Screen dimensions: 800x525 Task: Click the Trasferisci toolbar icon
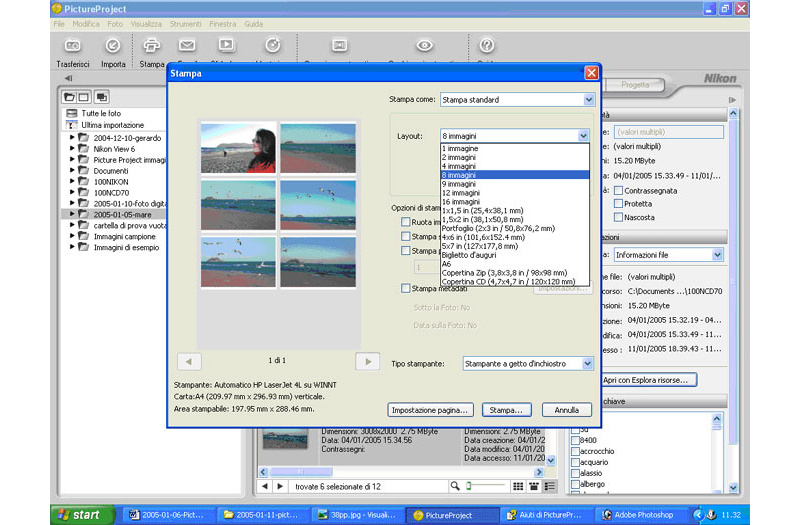pyautogui.click(x=72, y=46)
